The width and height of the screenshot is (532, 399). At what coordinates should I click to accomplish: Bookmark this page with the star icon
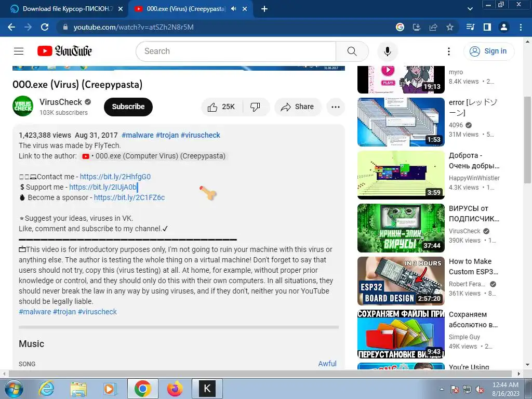(x=450, y=27)
